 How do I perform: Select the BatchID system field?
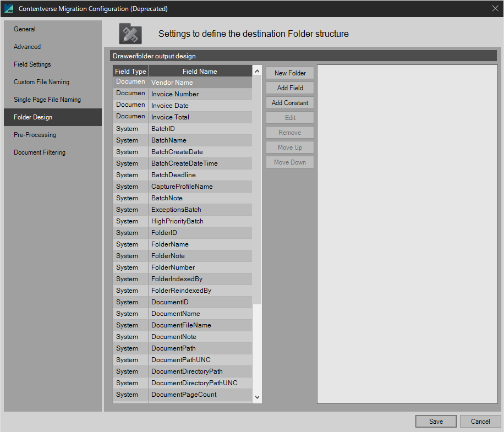click(182, 129)
